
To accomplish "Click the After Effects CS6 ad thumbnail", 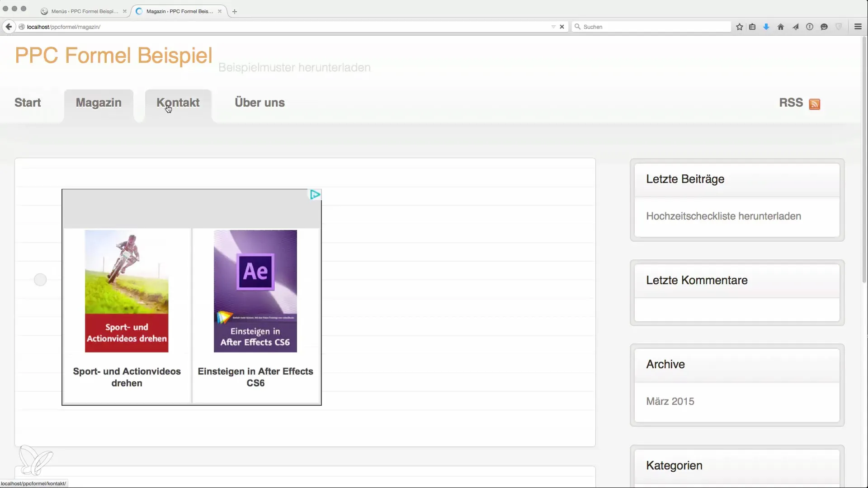I will click(x=255, y=291).
